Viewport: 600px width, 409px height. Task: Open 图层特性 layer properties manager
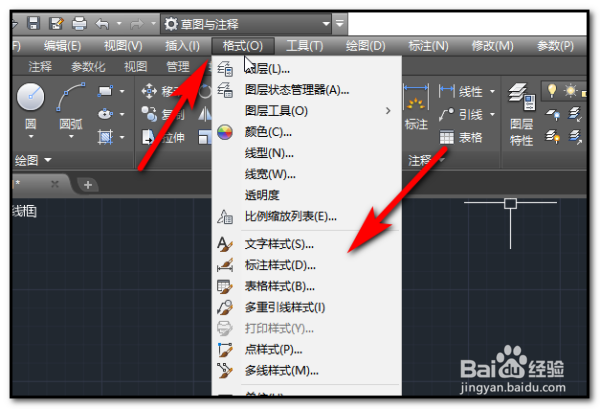522,115
